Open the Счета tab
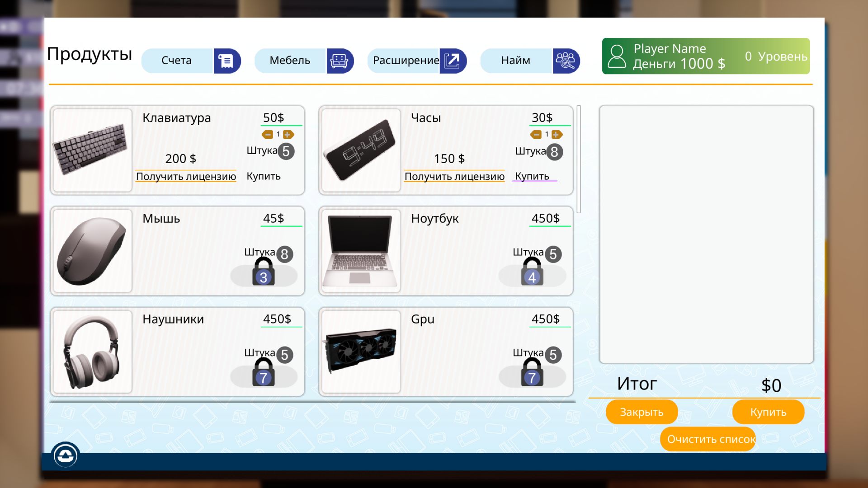The width and height of the screenshot is (868, 488). point(177,61)
